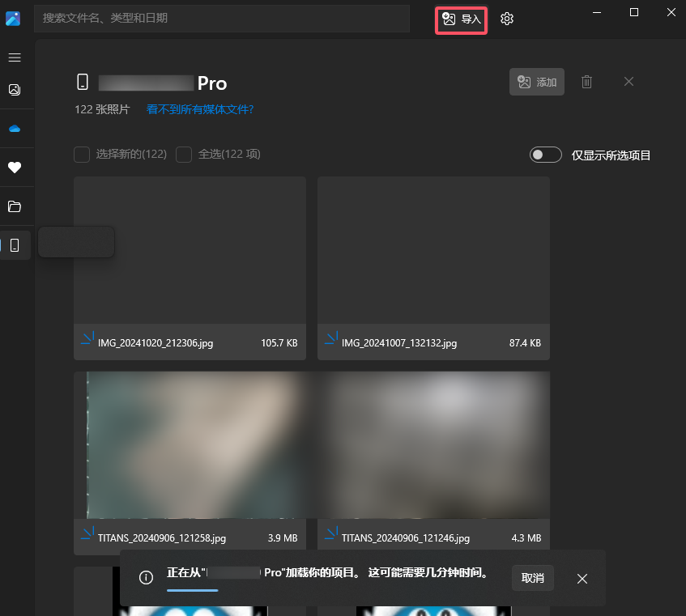Click the Add (添加) button
The height and width of the screenshot is (616, 686).
point(537,82)
